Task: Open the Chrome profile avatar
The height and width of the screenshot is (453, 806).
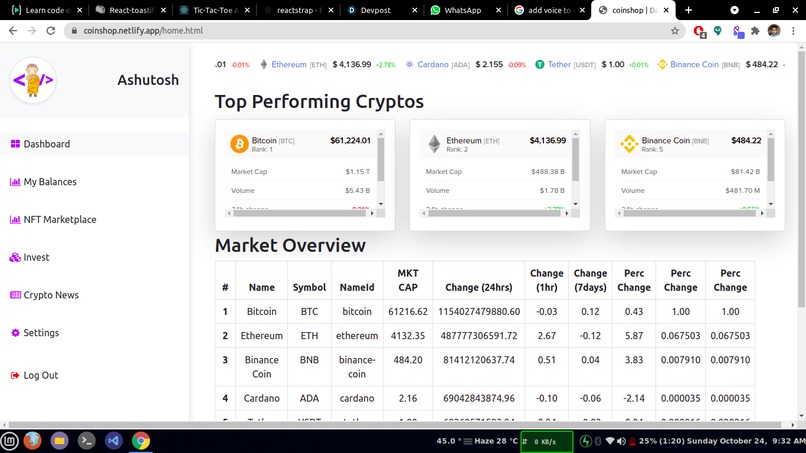Action: 774,31
